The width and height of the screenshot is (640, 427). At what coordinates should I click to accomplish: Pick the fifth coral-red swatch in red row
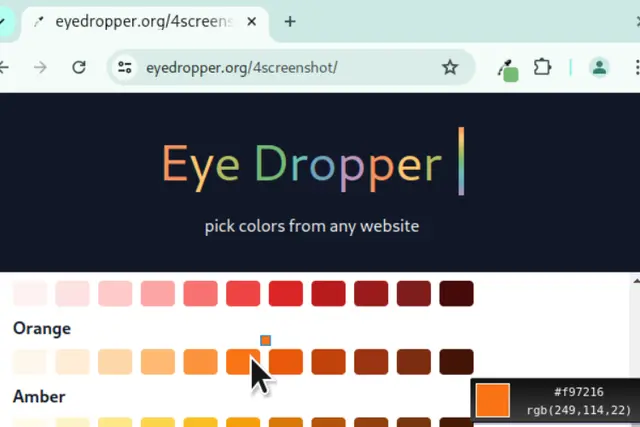(200, 293)
